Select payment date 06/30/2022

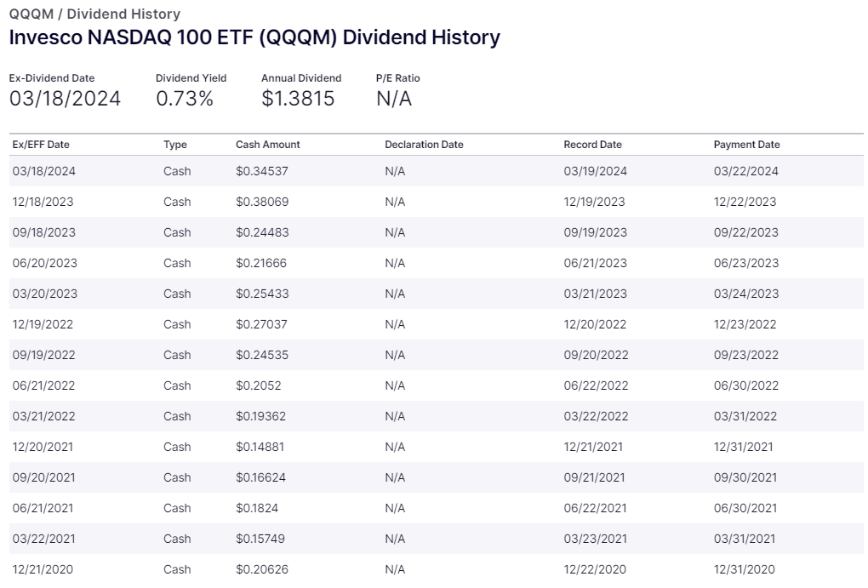tap(745, 385)
